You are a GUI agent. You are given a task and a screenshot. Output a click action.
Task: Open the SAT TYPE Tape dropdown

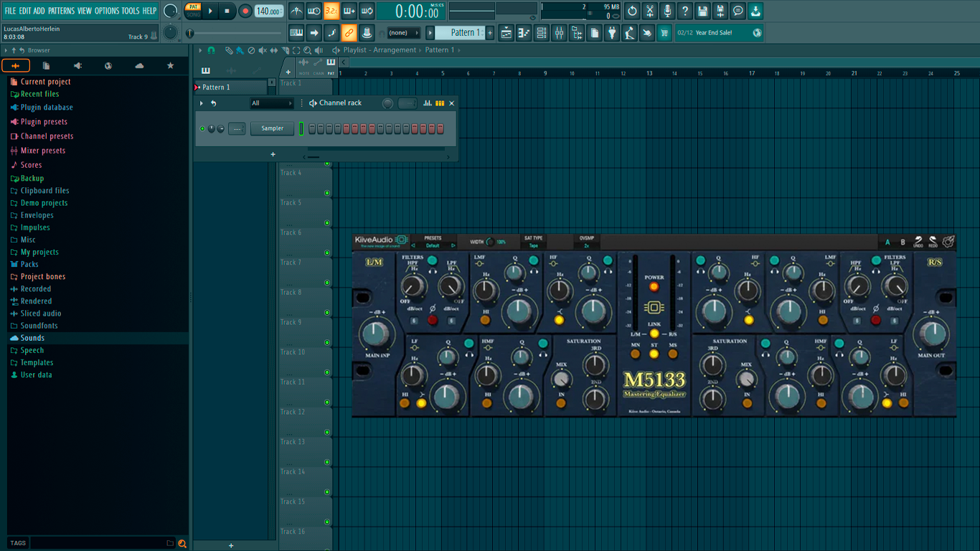click(x=533, y=245)
